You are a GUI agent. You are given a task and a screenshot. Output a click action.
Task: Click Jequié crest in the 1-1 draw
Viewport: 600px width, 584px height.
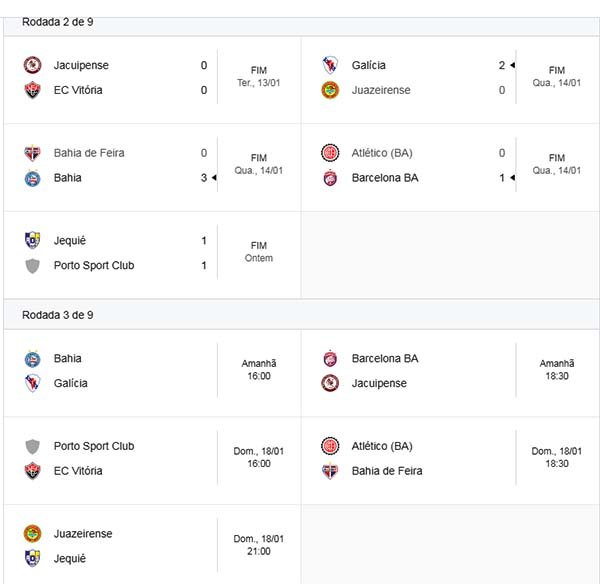point(32,240)
